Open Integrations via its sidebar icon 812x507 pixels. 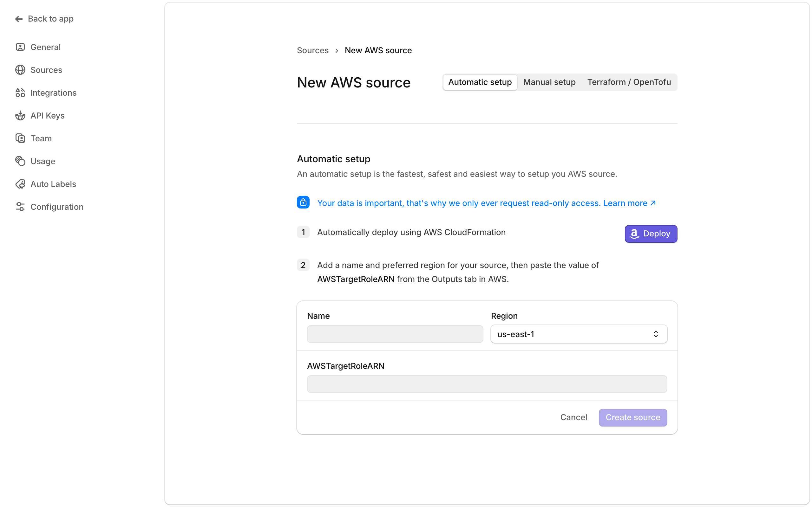(x=20, y=93)
